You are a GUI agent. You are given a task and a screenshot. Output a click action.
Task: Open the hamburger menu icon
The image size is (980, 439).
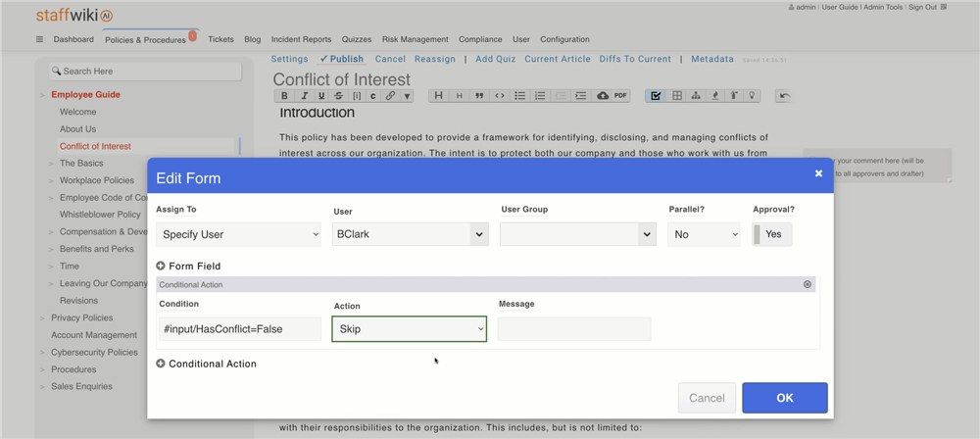[x=39, y=40]
